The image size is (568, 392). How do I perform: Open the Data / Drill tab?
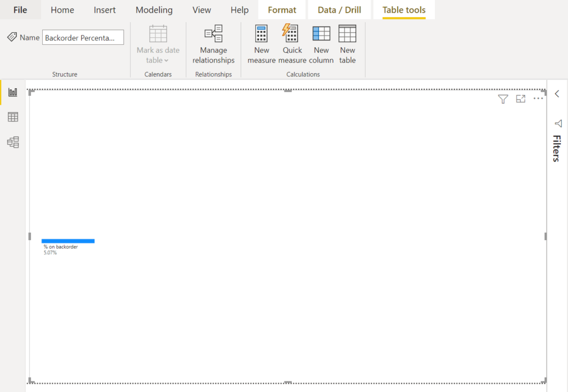click(x=339, y=9)
